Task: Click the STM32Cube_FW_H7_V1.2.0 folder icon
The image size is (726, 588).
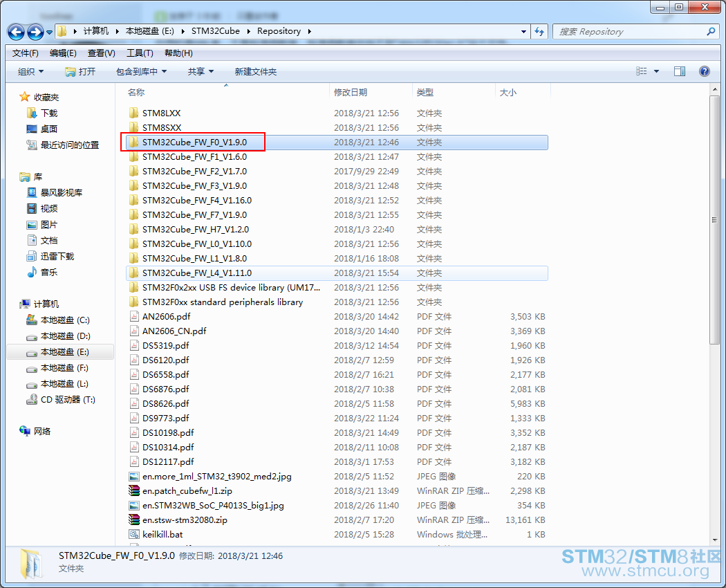Action: [x=134, y=230]
